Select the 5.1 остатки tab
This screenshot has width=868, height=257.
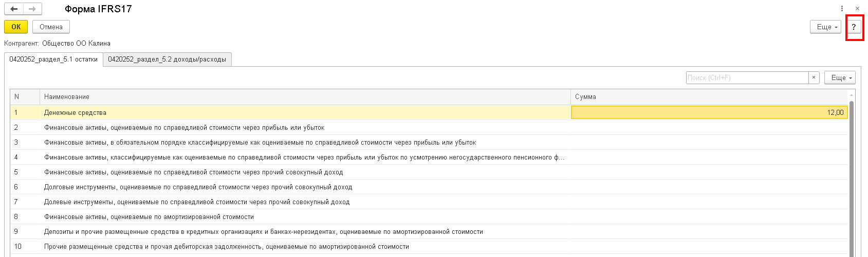click(53, 60)
